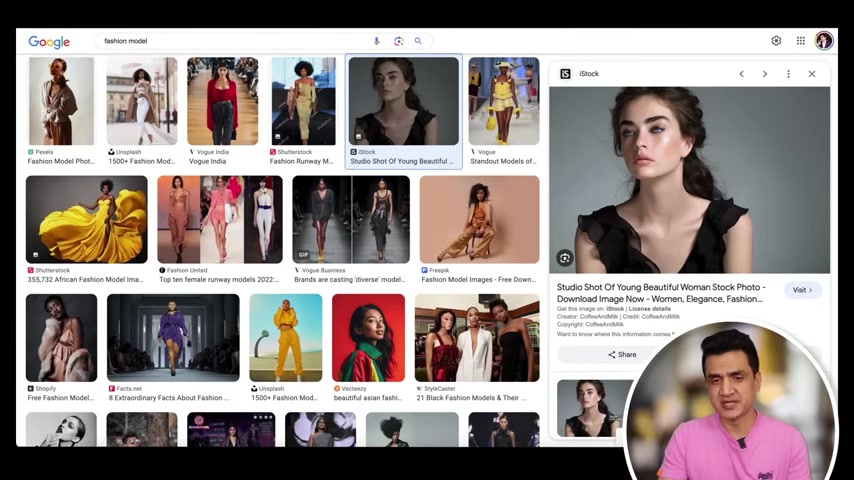The width and height of the screenshot is (854, 480).
Task: Open the Vogue Business GIF thumbnail
Action: 351,219
